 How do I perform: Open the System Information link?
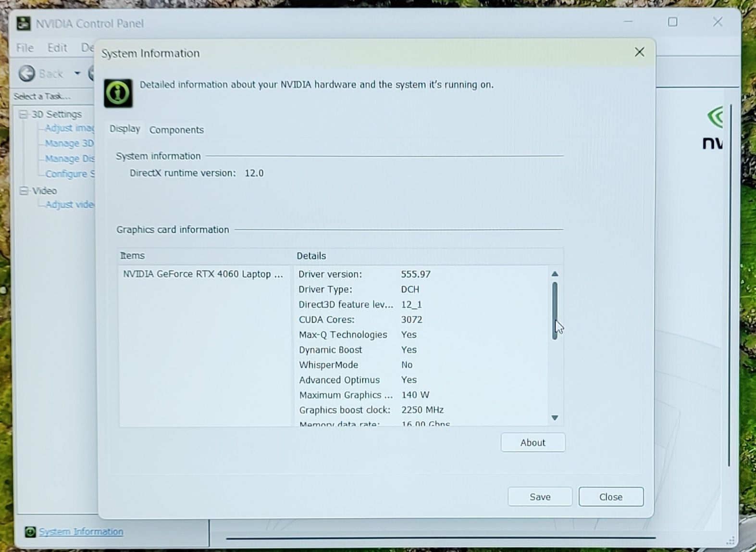tap(81, 531)
